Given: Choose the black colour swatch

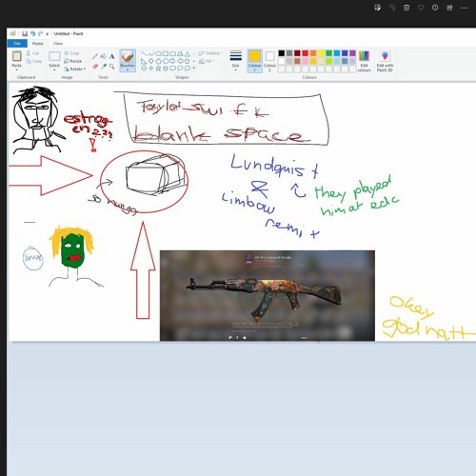Looking at the screenshot, I should click(282, 53).
